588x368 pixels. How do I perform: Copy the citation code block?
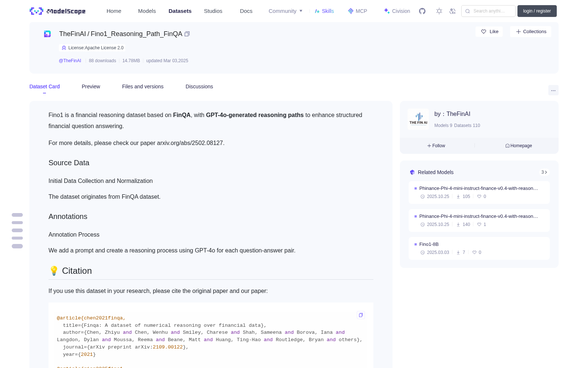pos(361,315)
